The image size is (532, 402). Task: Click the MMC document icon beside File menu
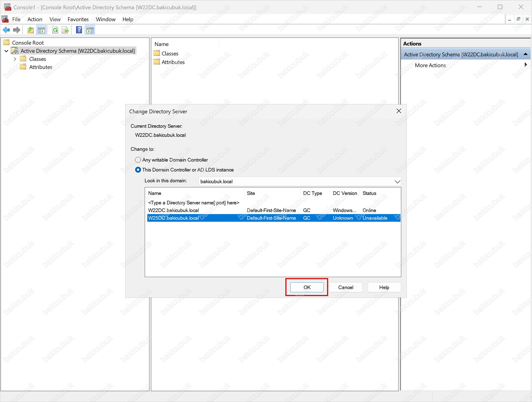(5, 19)
